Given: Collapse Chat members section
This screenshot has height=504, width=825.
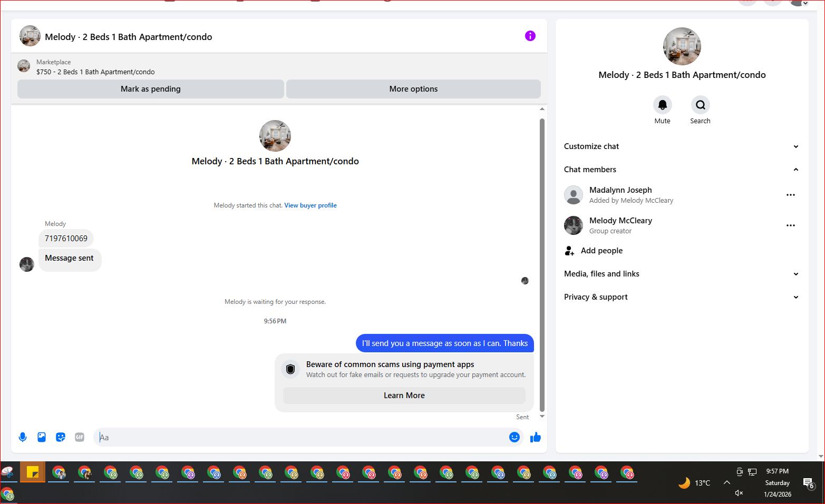Looking at the screenshot, I should pyautogui.click(x=681, y=170).
